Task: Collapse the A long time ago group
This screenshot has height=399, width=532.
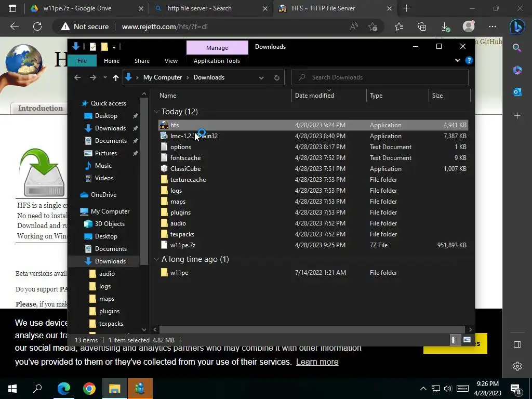Action: (156, 259)
